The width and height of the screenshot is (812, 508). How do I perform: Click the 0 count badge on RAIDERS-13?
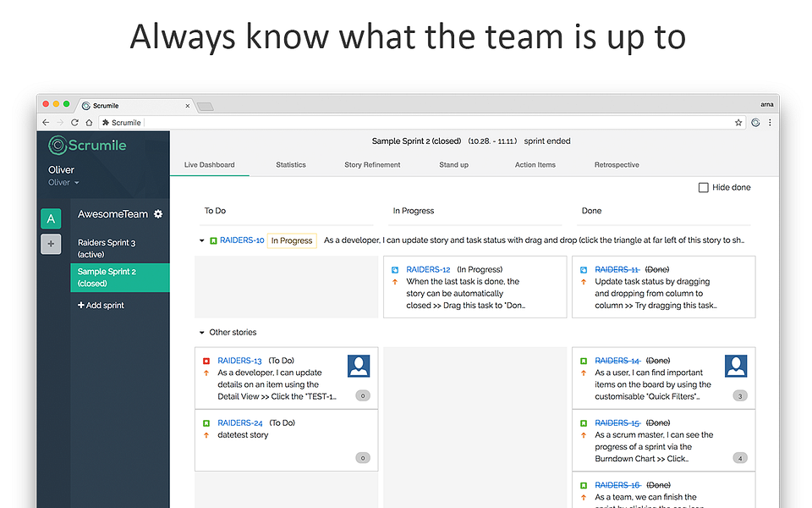(x=363, y=395)
